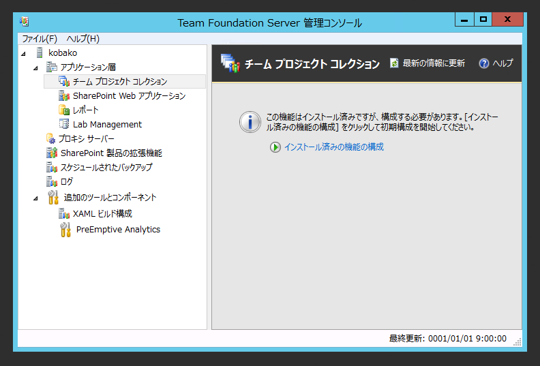The width and height of the screenshot is (540, 366).
Task: Click the ヘルプ link in header
Action: coord(502,63)
